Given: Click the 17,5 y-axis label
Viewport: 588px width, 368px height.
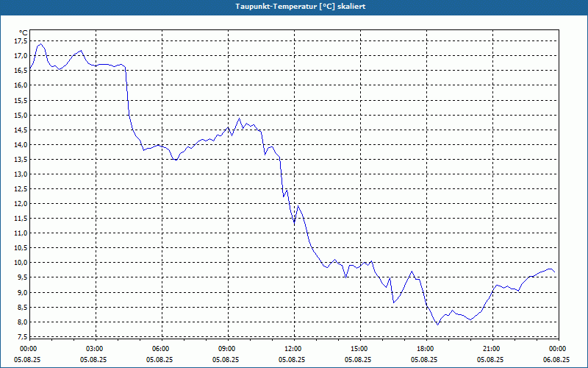Looking at the screenshot, I should pyautogui.click(x=21, y=41).
